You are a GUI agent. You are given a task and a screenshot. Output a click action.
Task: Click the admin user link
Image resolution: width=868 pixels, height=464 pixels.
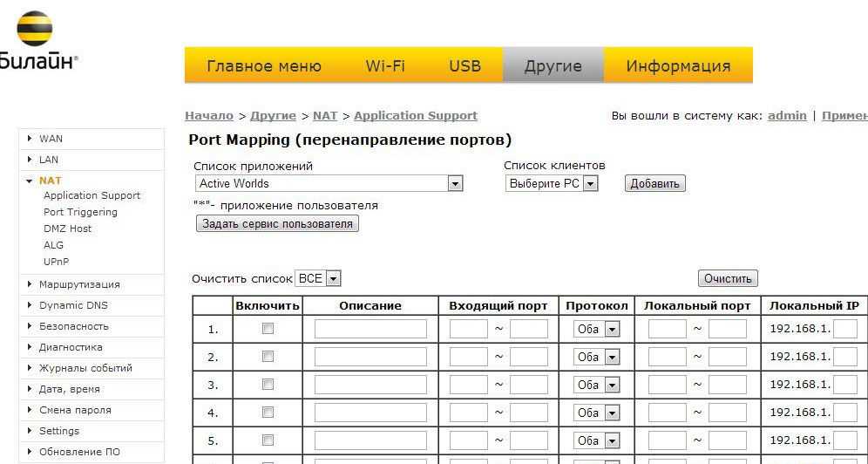(786, 115)
